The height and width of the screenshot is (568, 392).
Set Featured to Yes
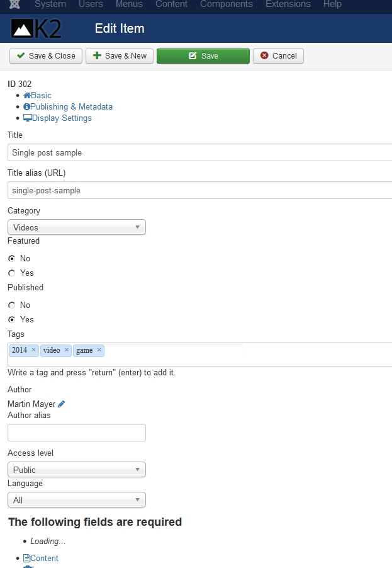coord(12,273)
